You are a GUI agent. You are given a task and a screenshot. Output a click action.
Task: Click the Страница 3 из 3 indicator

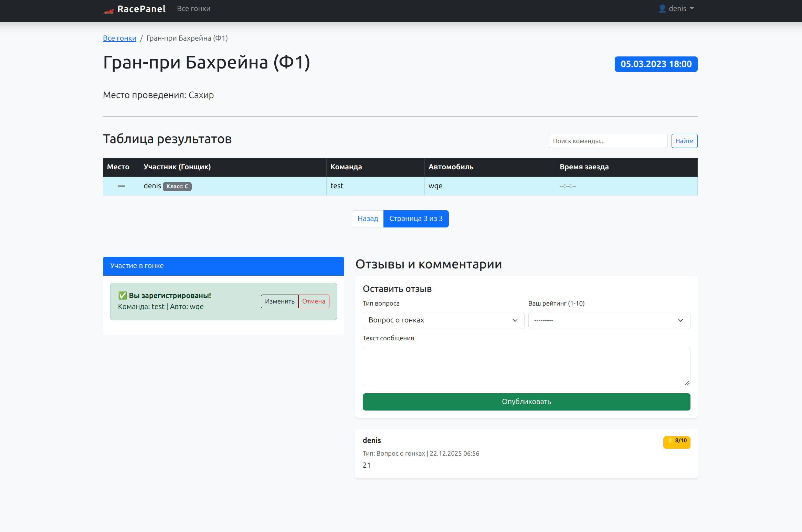[x=416, y=219]
